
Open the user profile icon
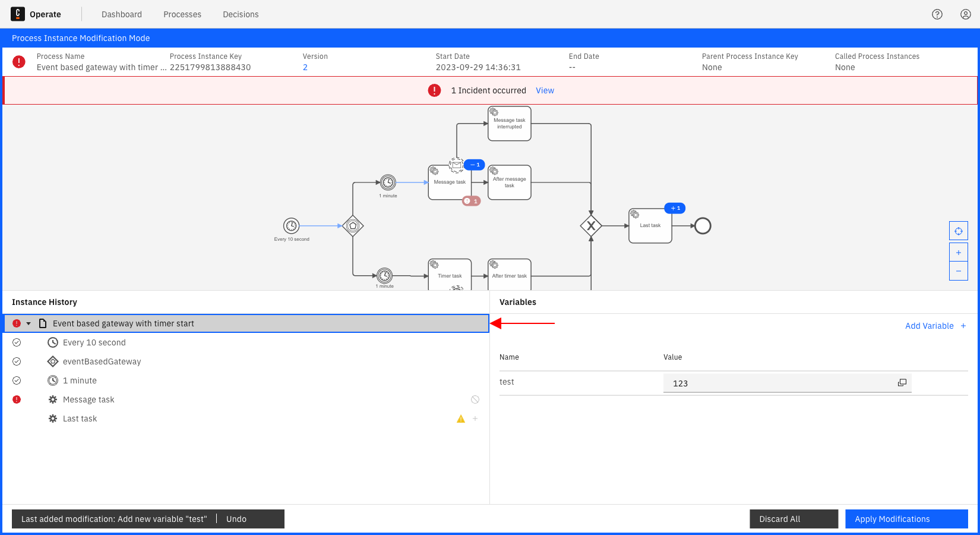pos(965,14)
